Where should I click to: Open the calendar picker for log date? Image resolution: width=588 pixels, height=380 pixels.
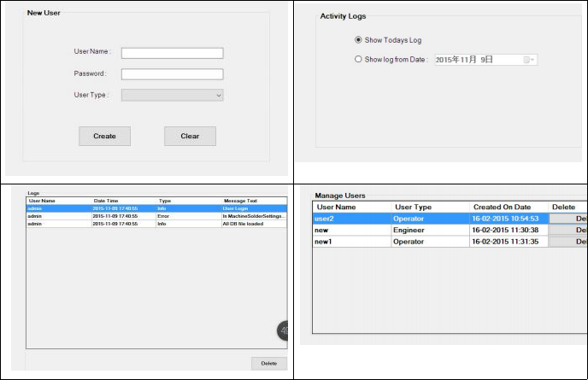point(529,60)
